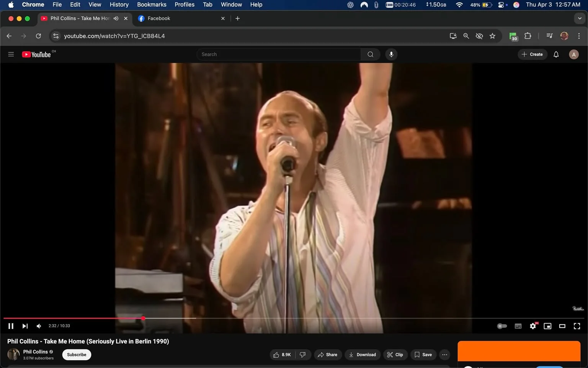This screenshot has height=368, width=588.
Task: Open the YouTube guide hamburger menu
Action: [11, 54]
